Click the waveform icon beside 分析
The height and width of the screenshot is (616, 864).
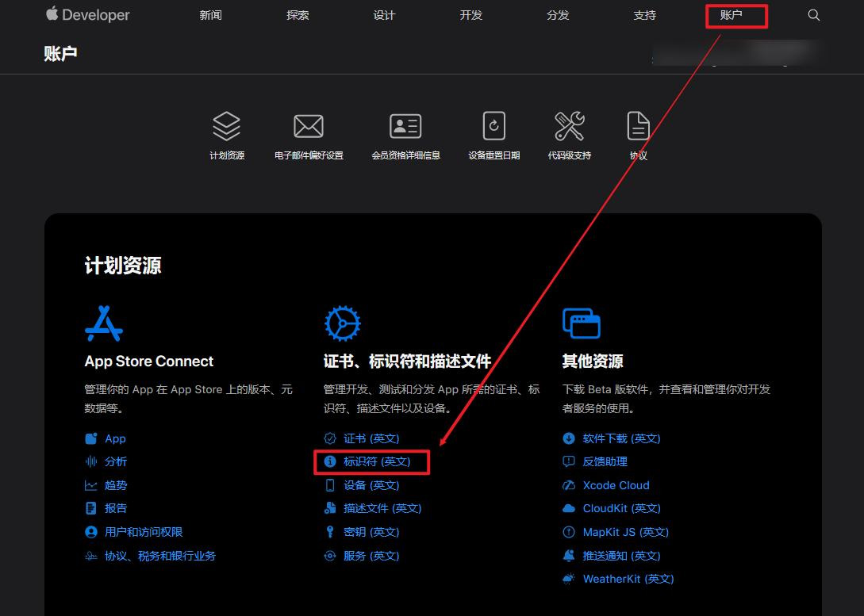[91, 461]
